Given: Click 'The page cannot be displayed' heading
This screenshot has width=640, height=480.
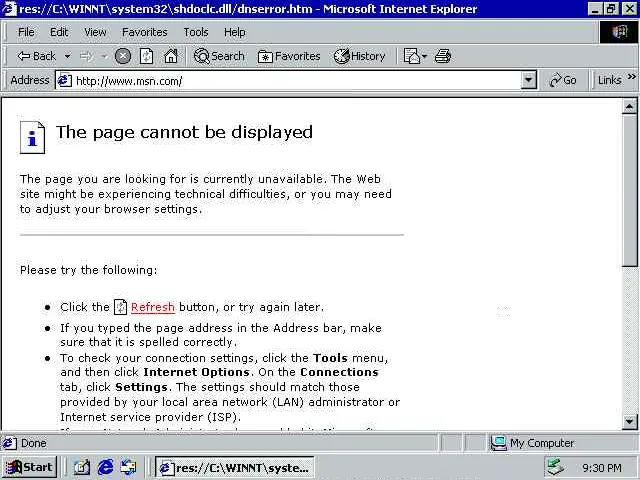Looking at the screenshot, I should [184, 132].
